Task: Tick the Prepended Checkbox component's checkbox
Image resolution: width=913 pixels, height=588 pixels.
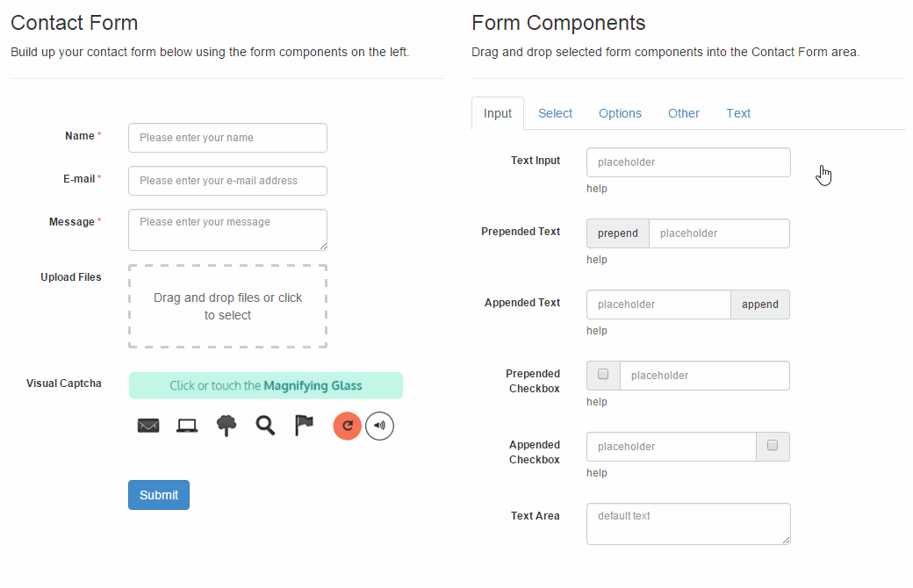Action: (603, 375)
